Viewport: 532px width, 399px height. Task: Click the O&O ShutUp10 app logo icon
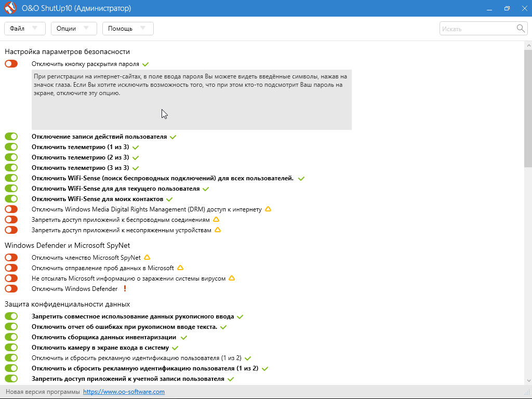pos(10,8)
